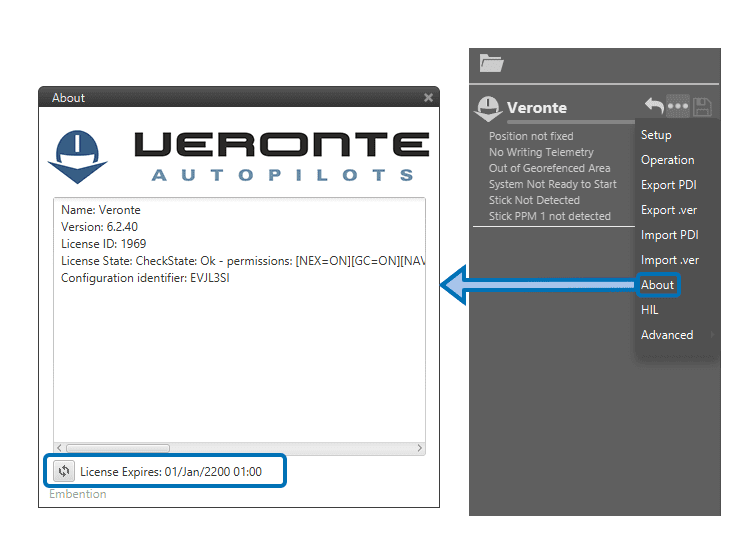This screenshot has width=750, height=546.
Task: Click the Veronte device name label in the side panel
Action: tap(537, 108)
